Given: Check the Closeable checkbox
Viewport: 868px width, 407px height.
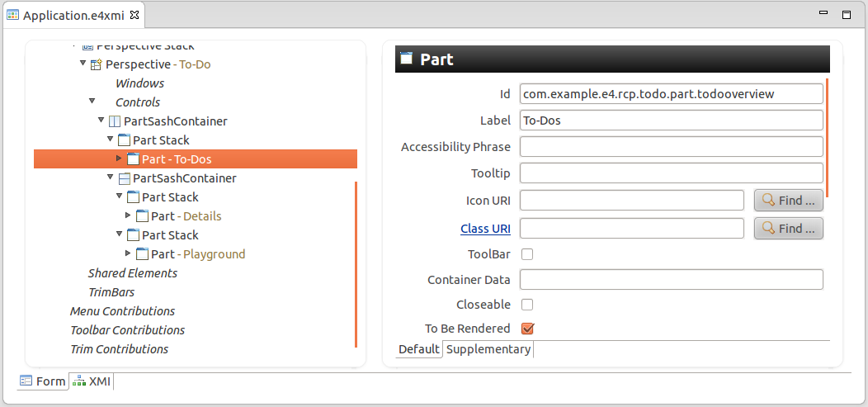Looking at the screenshot, I should (x=527, y=305).
